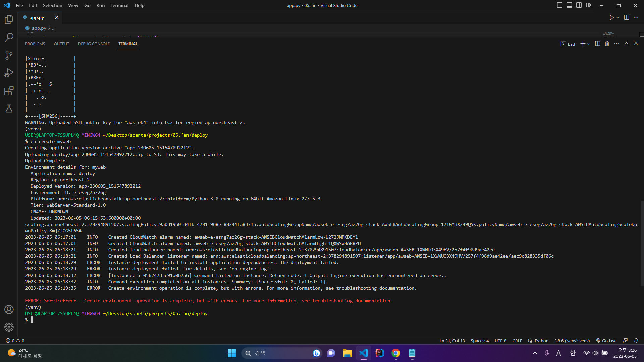Change end of line sequence CRLF
The width and height of the screenshot is (644, 362).
click(517, 341)
